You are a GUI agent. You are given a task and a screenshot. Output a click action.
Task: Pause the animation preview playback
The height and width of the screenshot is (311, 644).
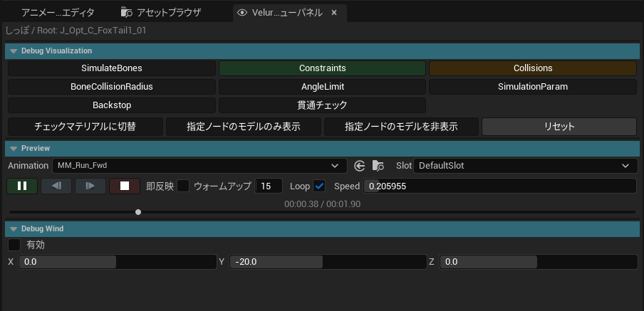click(22, 186)
